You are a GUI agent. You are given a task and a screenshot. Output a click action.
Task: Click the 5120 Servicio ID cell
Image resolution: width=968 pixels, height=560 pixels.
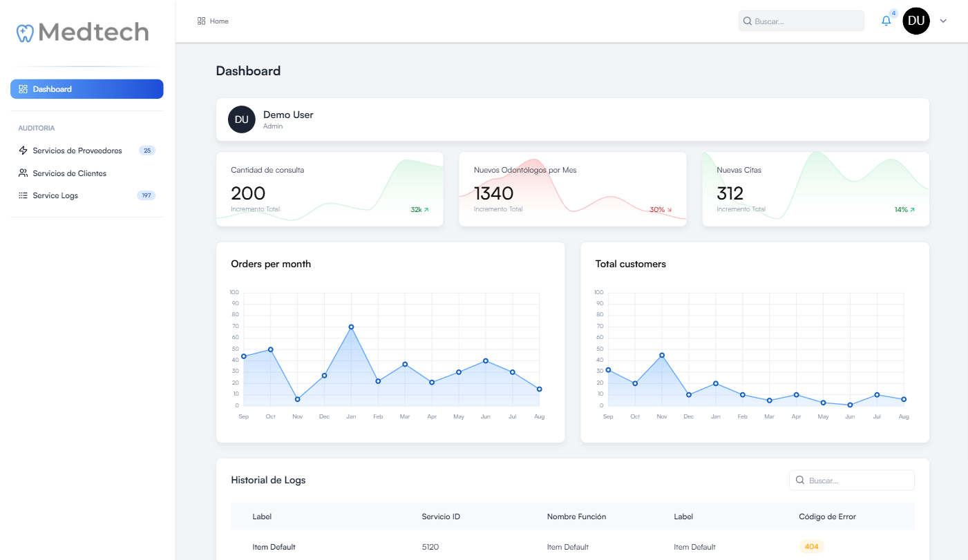coord(430,547)
